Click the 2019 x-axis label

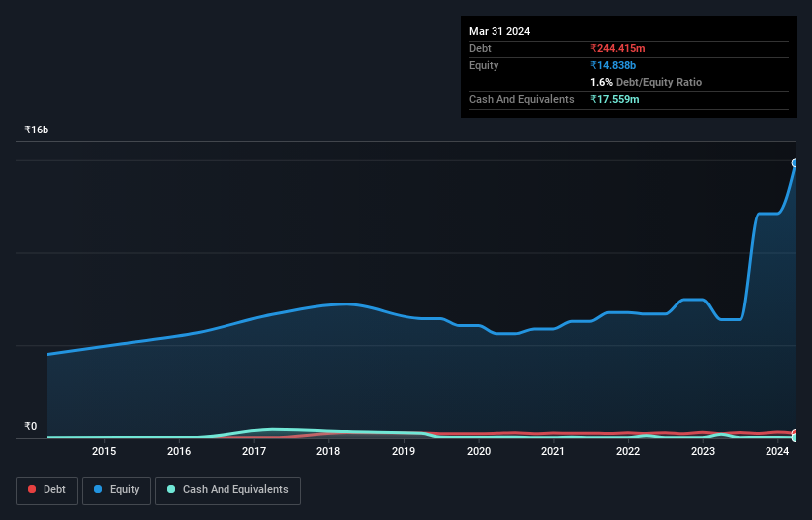(404, 451)
